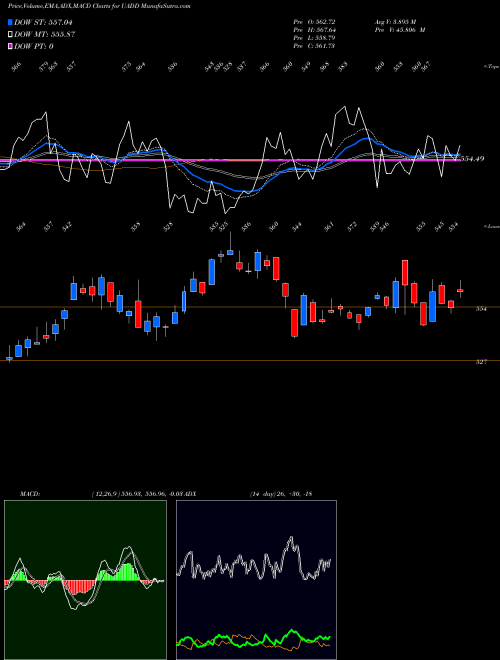
Task: Click the 554 level label beside candlesticks
Action: coord(481,309)
